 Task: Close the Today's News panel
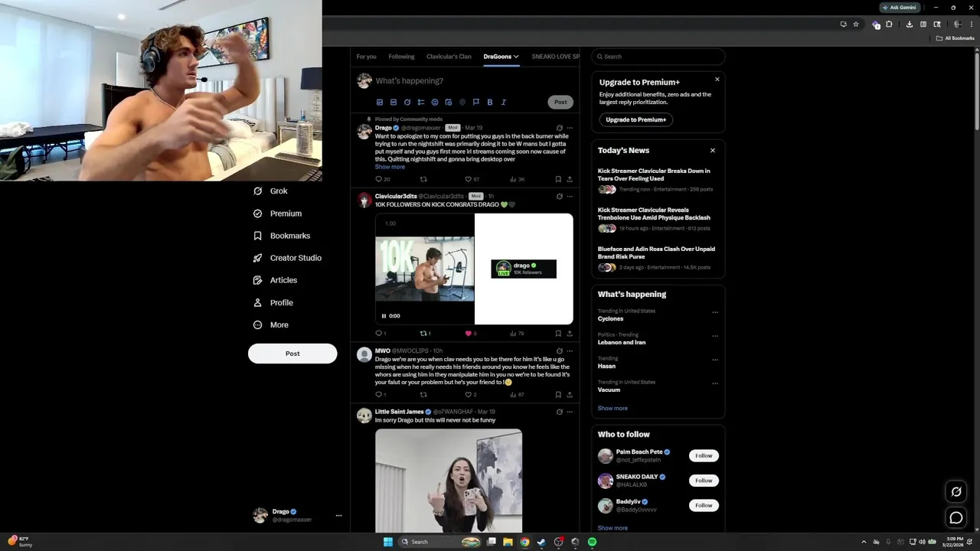713,151
